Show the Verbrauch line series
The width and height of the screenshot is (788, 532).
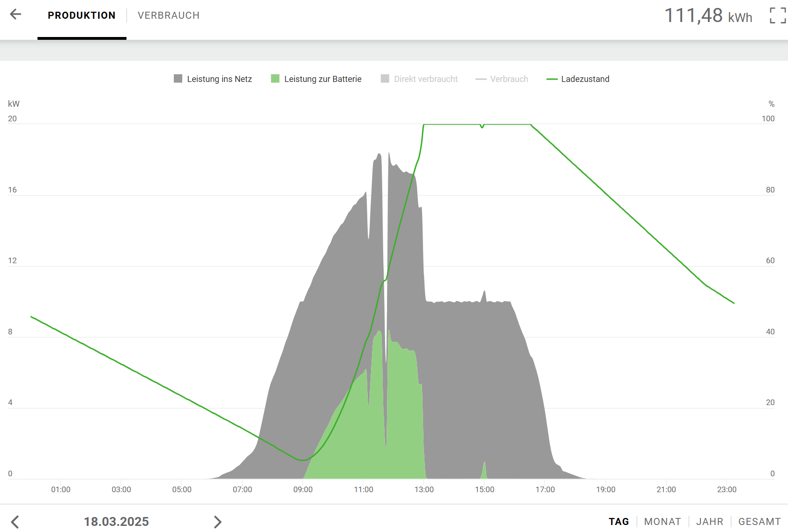pos(509,79)
